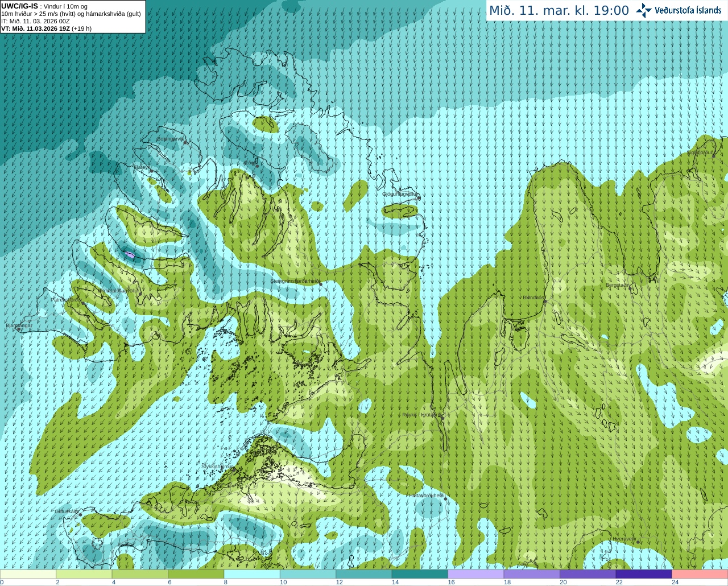Pick the 10–12 m/s light teal legend swatch
Viewport: 728px width, 586px height.
pyautogui.click(x=308, y=574)
